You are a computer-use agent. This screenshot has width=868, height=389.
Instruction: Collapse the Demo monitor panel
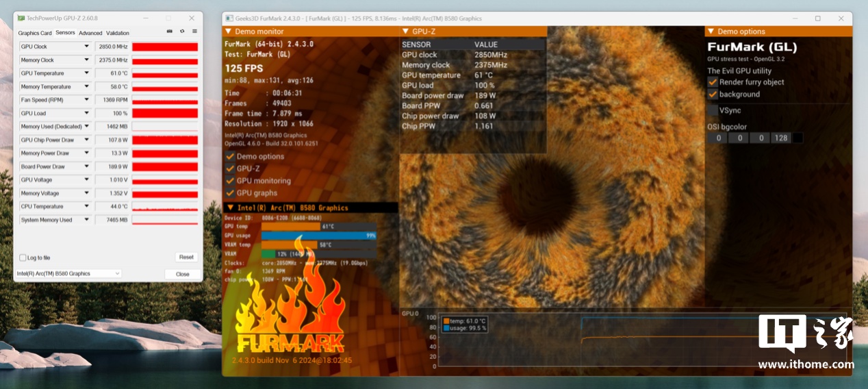click(x=229, y=32)
